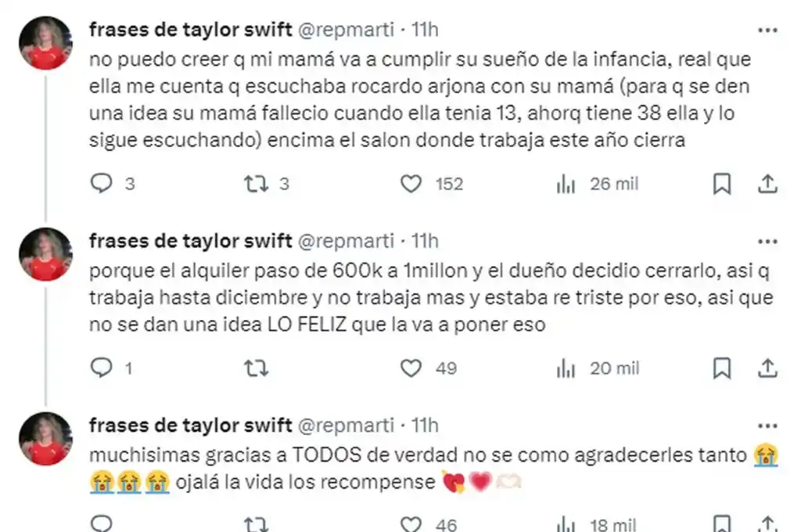The width and height of the screenshot is (801, 532).
Task: Retweet the first tweet with 3 retweets
Action: (253, 184)
